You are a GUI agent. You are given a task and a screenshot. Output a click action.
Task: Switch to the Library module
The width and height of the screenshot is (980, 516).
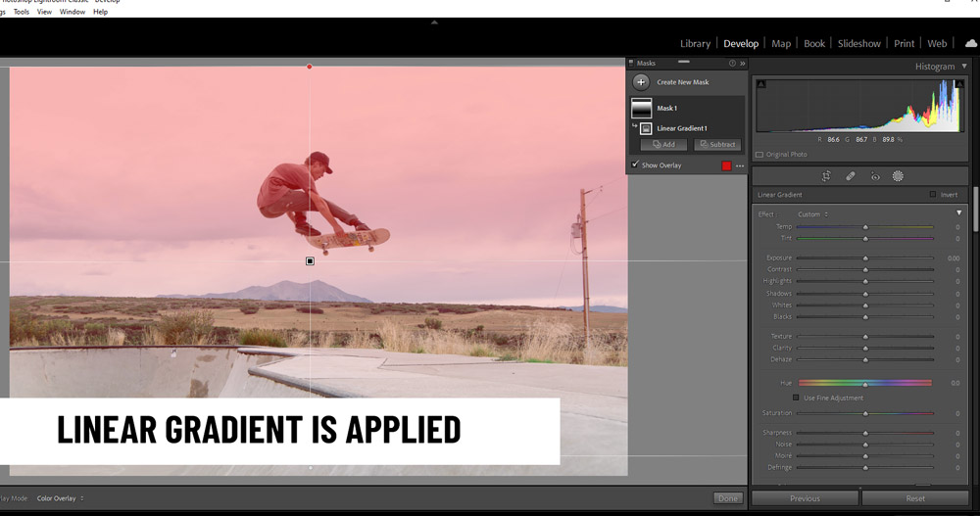(x=695, y=43)
